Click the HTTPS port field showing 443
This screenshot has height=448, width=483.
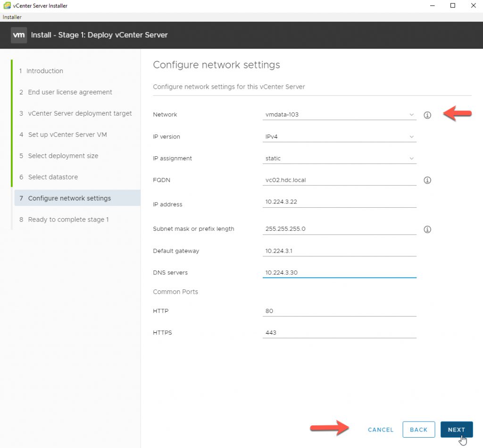click(x=340, y=333)
